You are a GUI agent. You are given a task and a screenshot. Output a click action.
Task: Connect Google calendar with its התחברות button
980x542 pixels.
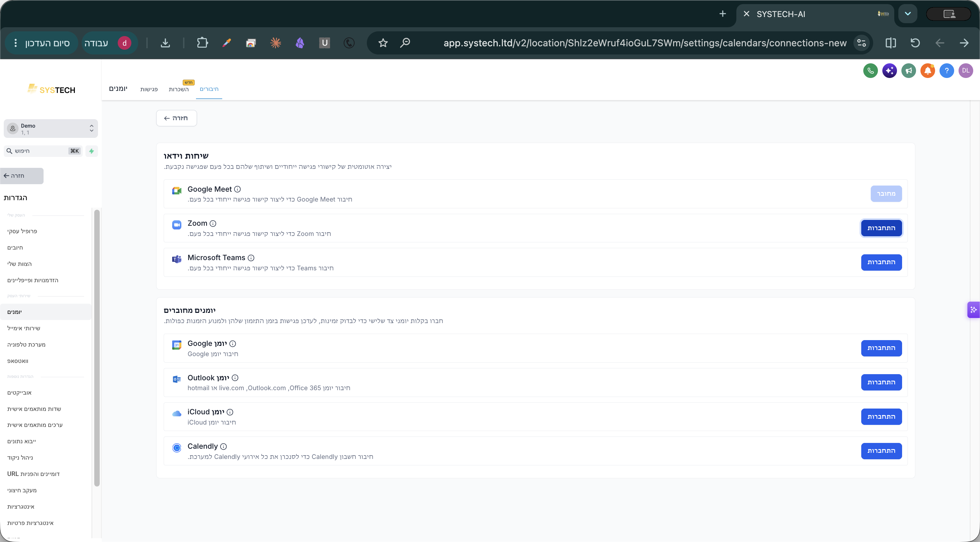pos(881,348)
